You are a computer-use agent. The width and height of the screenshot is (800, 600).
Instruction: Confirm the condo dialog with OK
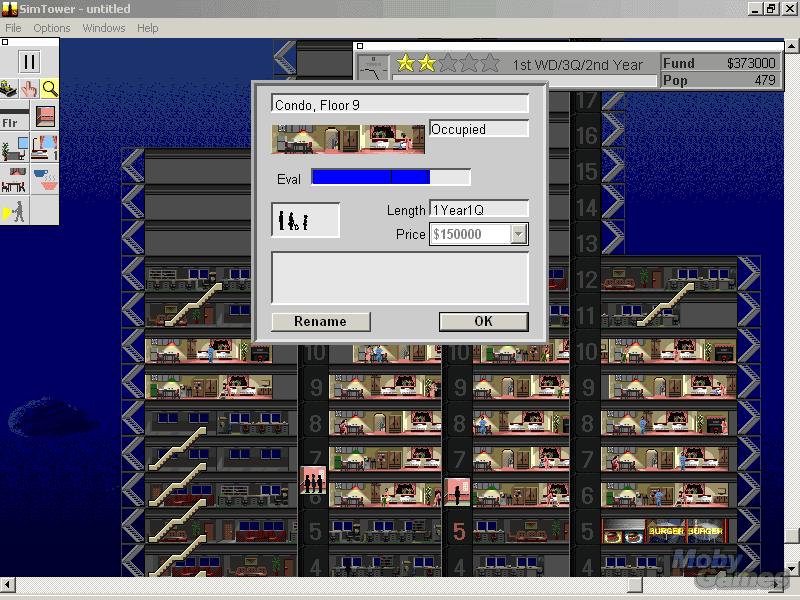[483, 321]
